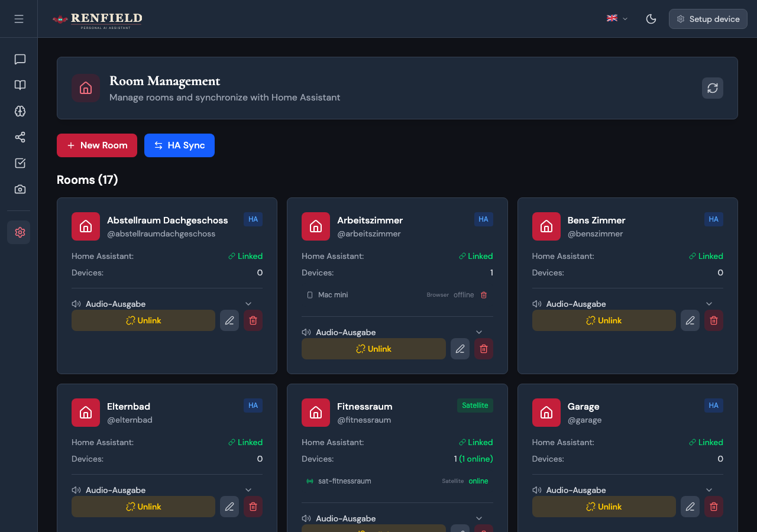Image resolution: width=757 pixels, height=532 pixels.
Task: Open the language flag dropdown
Action: (617, 19)
